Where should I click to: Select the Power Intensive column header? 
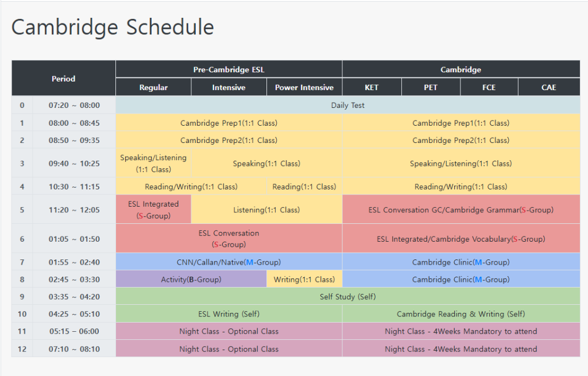[304, 87]
